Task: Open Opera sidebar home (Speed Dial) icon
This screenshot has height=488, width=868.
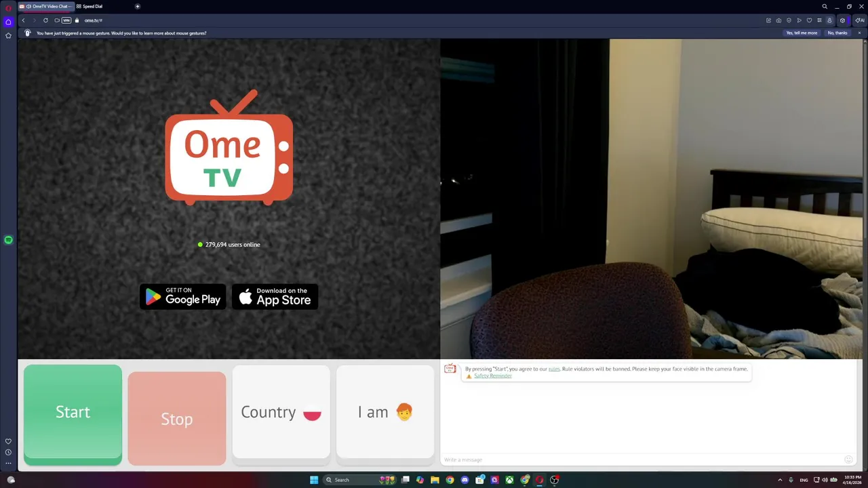Action: coord(8,22)
